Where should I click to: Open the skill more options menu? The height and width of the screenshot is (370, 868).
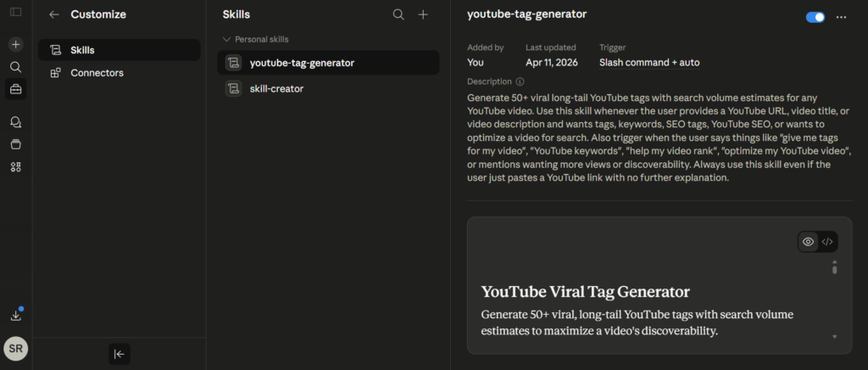[841, 17]
